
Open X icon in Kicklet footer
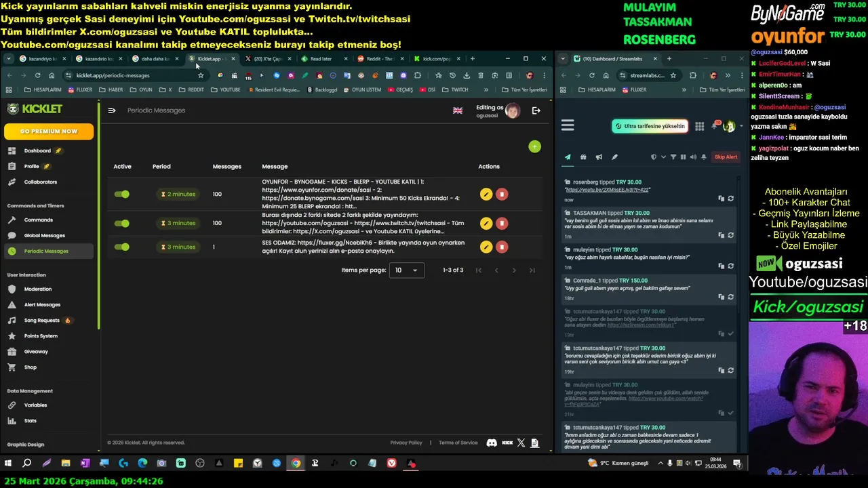(x=521, y=443)
